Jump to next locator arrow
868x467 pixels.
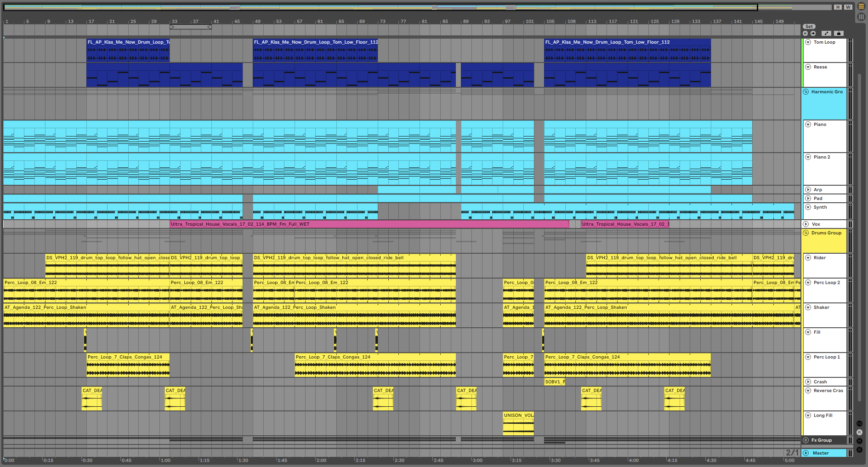tap(813, 34)
